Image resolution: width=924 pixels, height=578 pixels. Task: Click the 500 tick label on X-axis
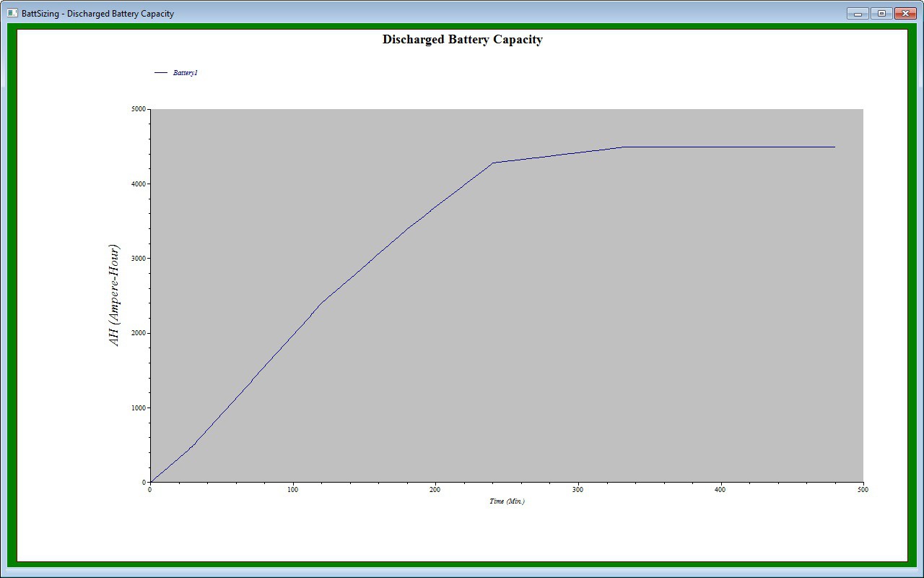[x=863, y=490]
